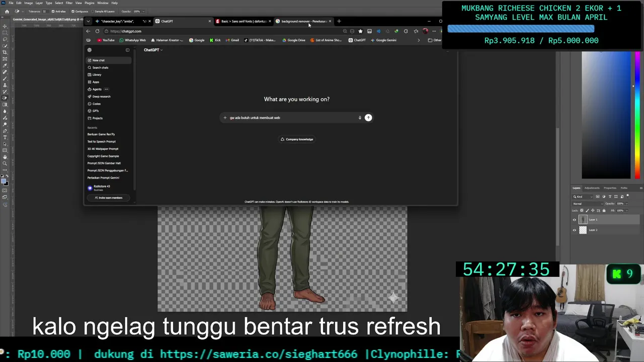The image size is (644, 362).
Task: Click the bookmark star icon in address bar
Action: coord(360,31)
